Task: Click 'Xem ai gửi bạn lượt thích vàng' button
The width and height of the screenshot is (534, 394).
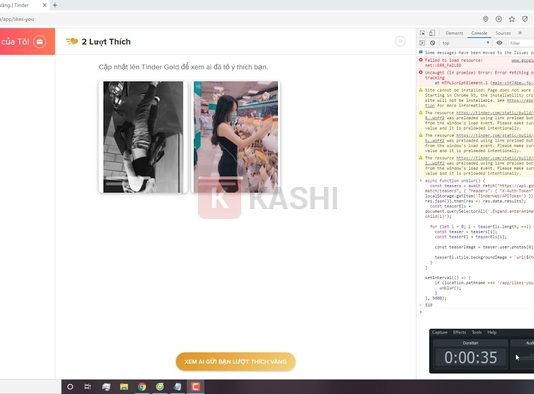Action: tap(236, 362)
